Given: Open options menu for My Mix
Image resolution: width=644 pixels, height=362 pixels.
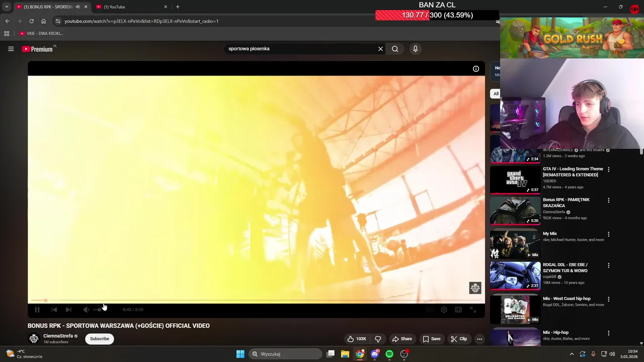Looking at the screenshot, I should (608, 234).
